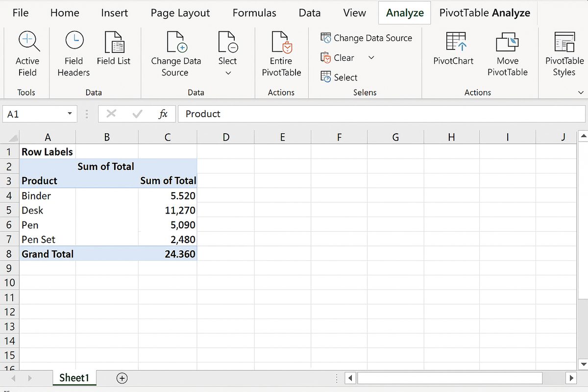Select row 8 header

pos(10,254)
